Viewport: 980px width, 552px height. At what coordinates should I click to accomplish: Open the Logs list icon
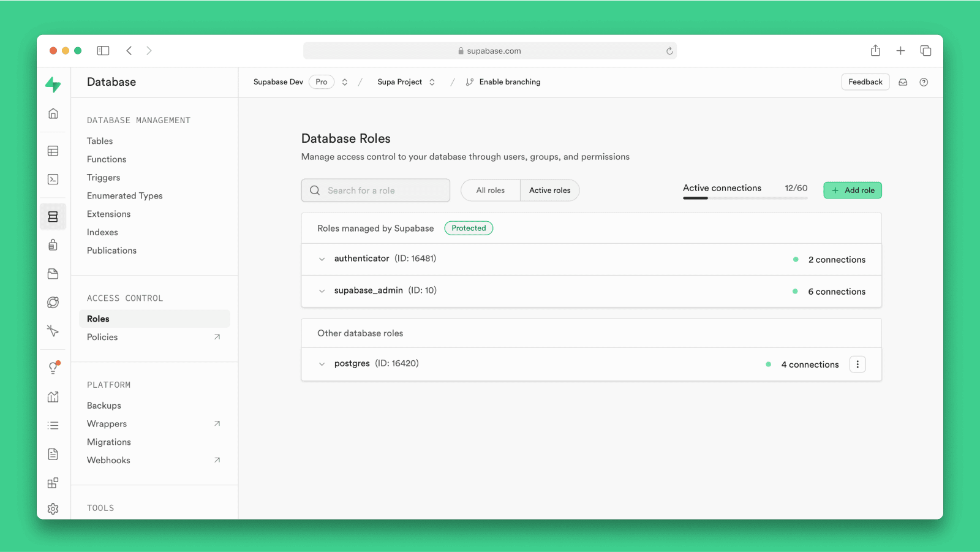(x=53, y=425)
